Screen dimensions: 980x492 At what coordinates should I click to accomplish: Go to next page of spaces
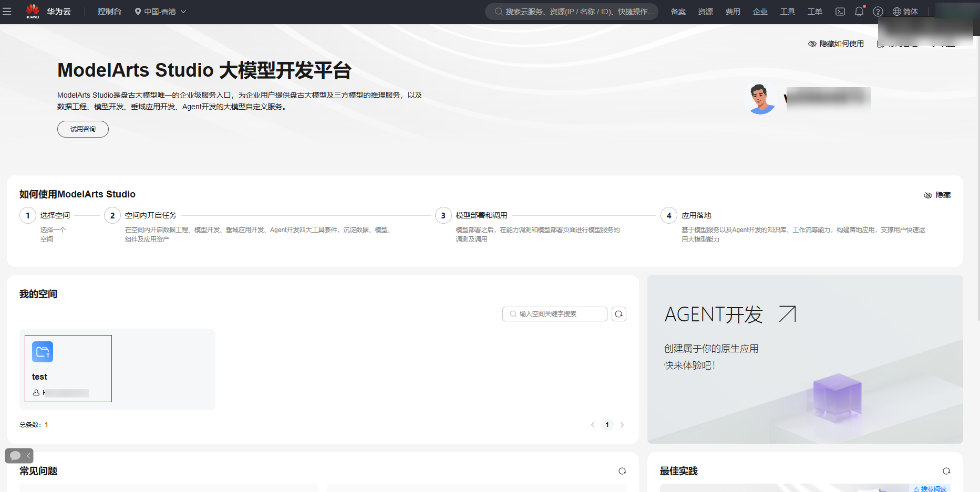(622, 425)
